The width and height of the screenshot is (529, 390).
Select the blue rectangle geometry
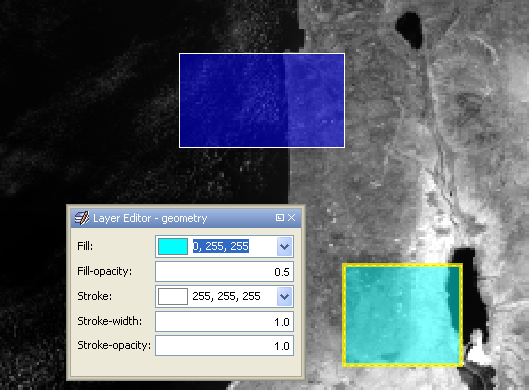click(x=262, y=100)
